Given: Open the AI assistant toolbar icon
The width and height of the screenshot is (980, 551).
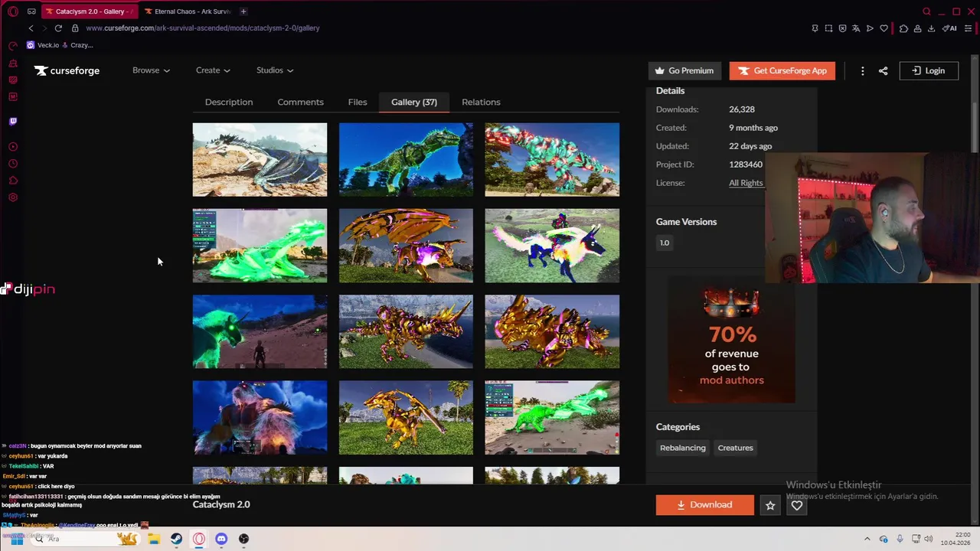Looking at the screenshot, I should coord(950,28).
